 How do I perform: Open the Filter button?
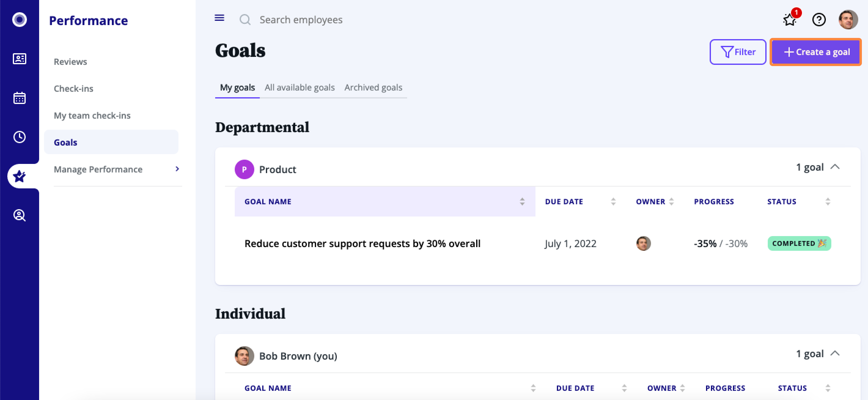[x=737, y=52]
